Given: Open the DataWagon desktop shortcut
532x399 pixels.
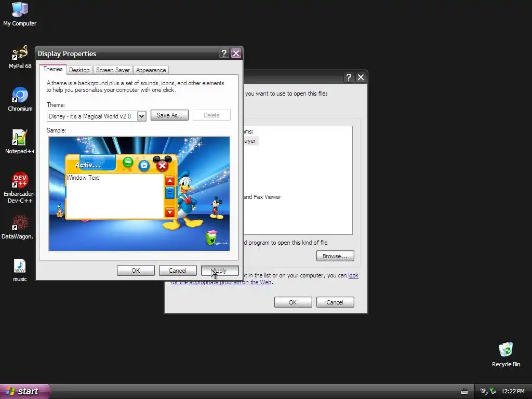Looking at the screenshot, I should click(x=18, y=227).
